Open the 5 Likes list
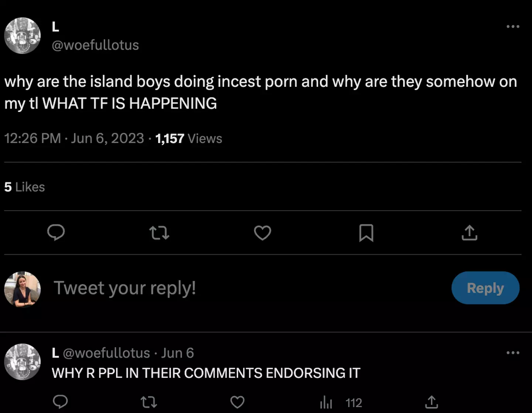 [x=24, y=187]
